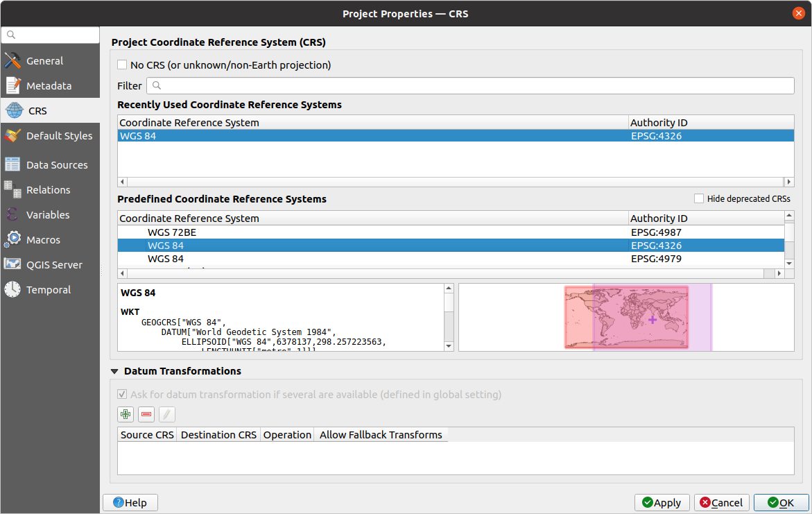Click the red minus remove transformation icon

pyautogui.click(x=146, y=415)
